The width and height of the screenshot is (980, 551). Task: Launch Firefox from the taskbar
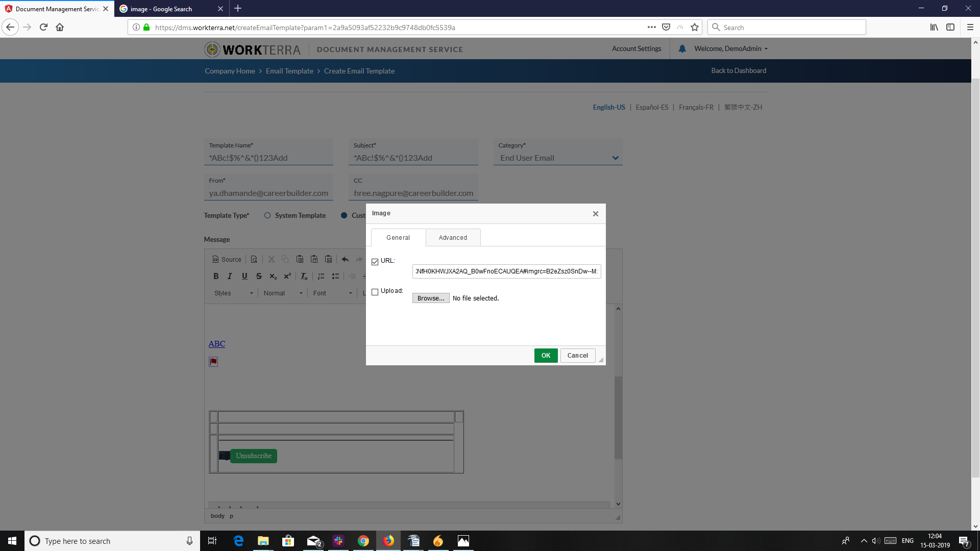(388, 541)
